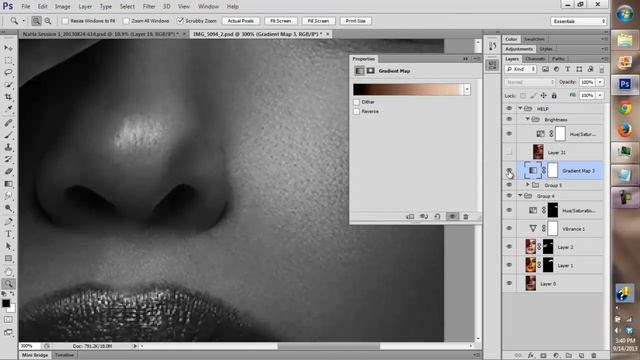Open the Image menu

pyautogui.click(x=62, y=7)
